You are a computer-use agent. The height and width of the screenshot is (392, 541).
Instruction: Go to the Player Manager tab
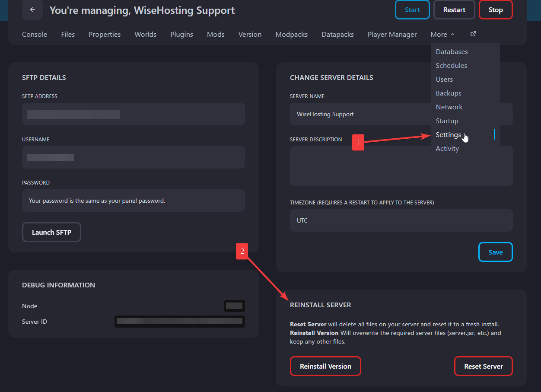click(392, 34)
